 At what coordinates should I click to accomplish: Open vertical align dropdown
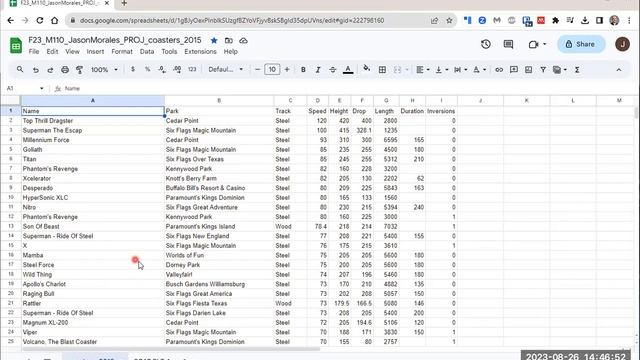point(442,70)
